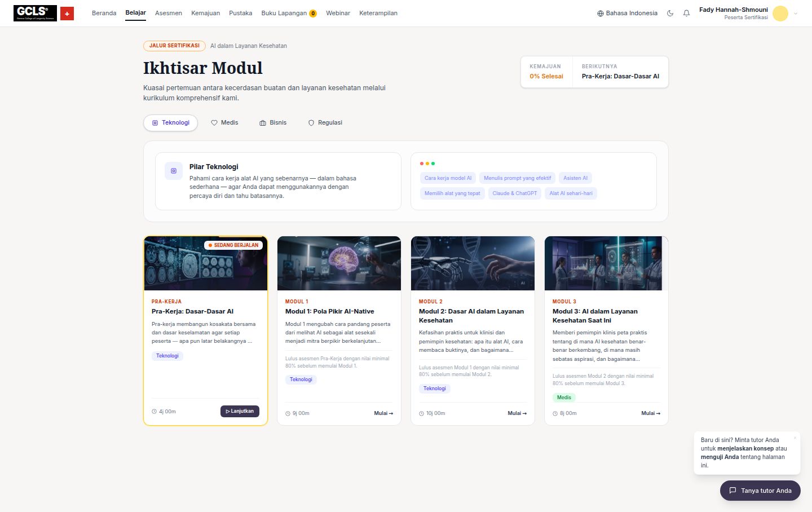This screenshot has height=512, width=812.
Task: Click the red plus icon beside logo
Action: 67,13
